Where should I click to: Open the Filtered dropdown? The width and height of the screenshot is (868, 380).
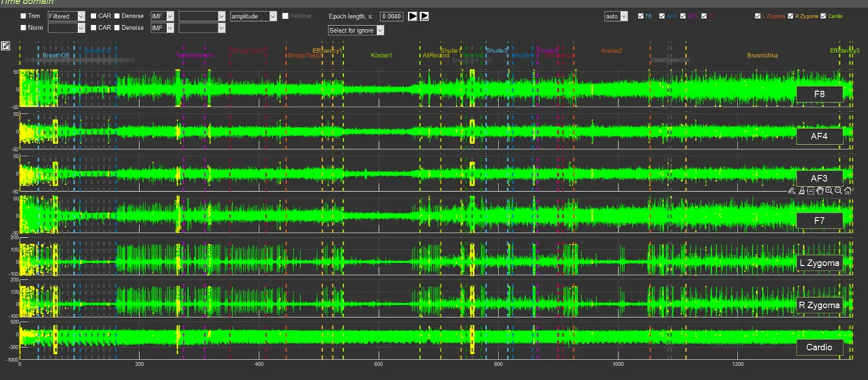(x=66, y=16)
